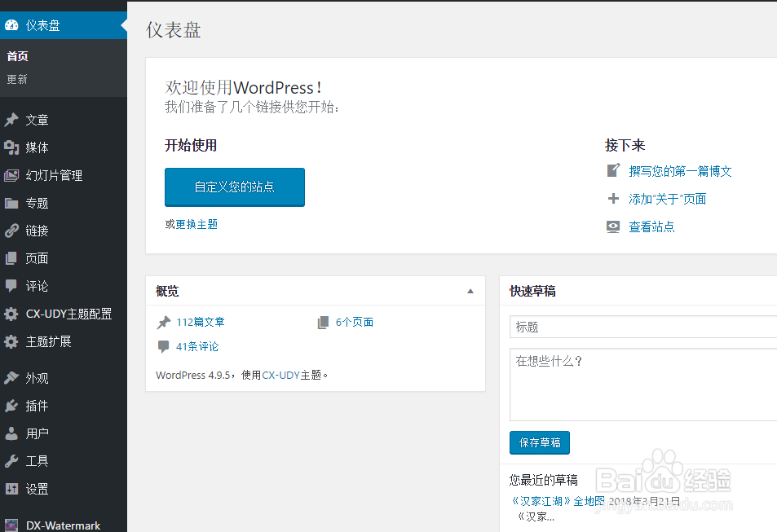Click the pages icon beside 页面 in sidebar
The image size is (777, 532).
[11, 258]
